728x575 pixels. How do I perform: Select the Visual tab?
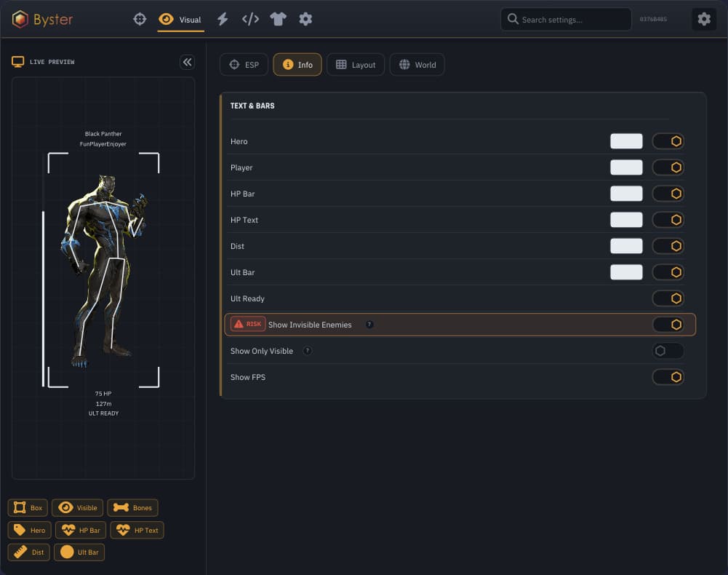point(180,20)
